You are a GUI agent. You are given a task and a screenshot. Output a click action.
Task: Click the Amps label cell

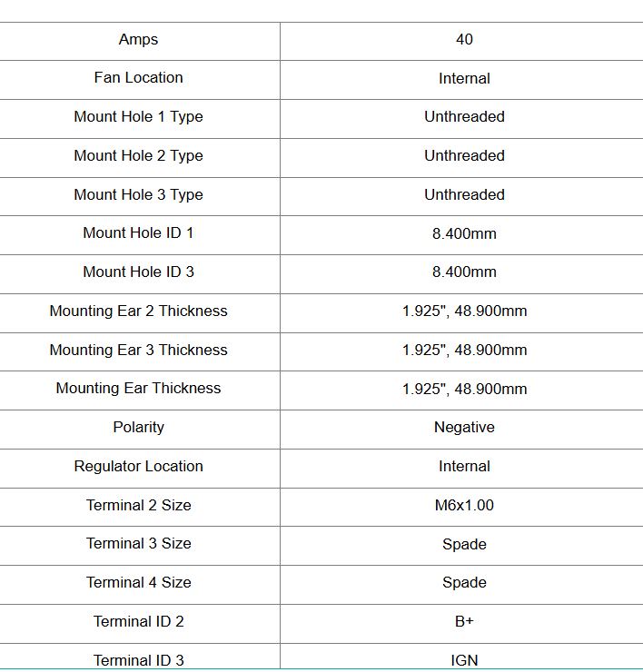point(138,39)
